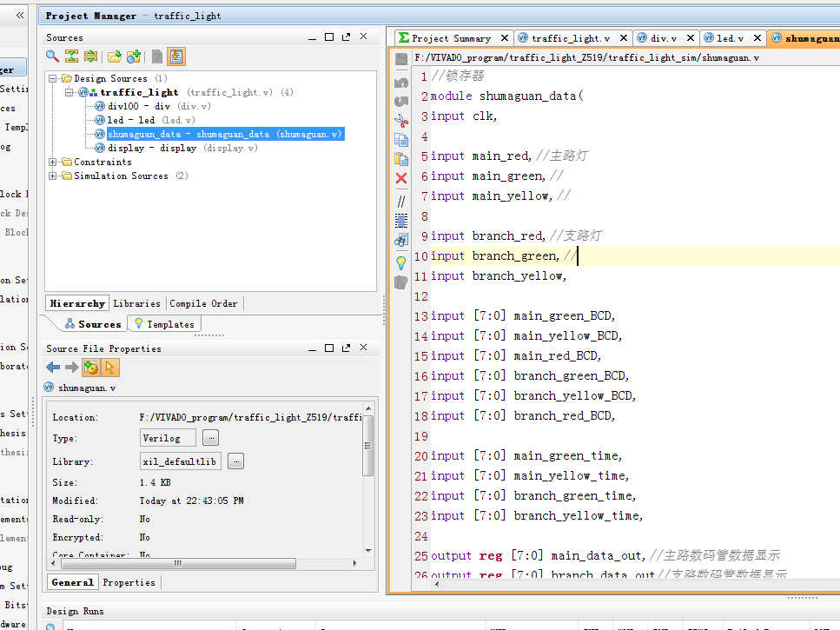Expand all sources tree icon
Screen dimensions: 840x630
click(90, 56)
